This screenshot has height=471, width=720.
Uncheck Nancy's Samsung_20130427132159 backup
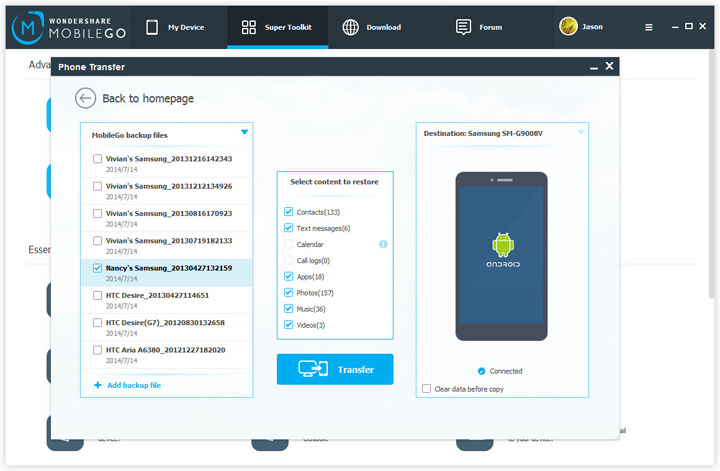[x=97, y=268]
